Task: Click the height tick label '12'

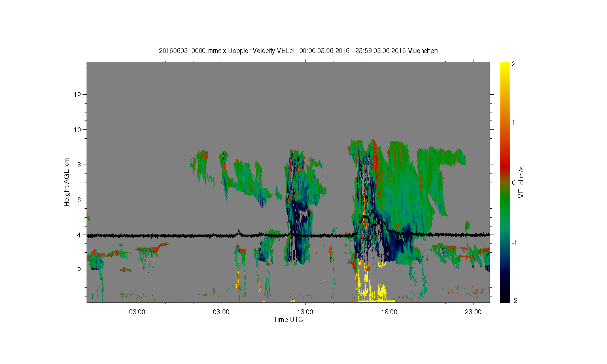Action: [x=78, y=95]
